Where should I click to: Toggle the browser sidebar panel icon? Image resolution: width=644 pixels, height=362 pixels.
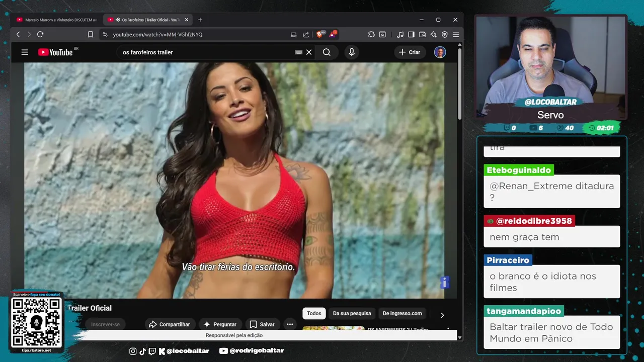(x=411, y=34)
